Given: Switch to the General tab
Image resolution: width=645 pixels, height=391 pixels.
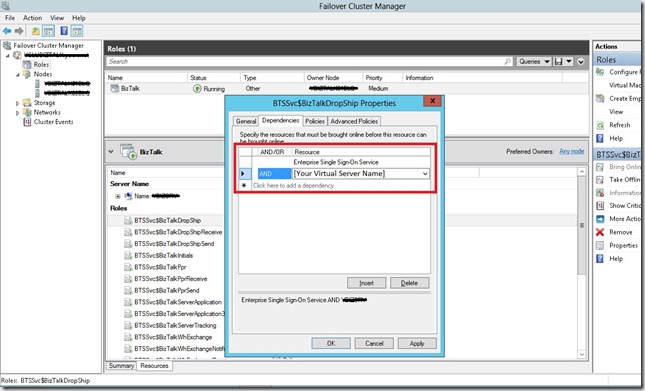Looking at the screenshot, I should pyautogui.click(x=246, y=121).
